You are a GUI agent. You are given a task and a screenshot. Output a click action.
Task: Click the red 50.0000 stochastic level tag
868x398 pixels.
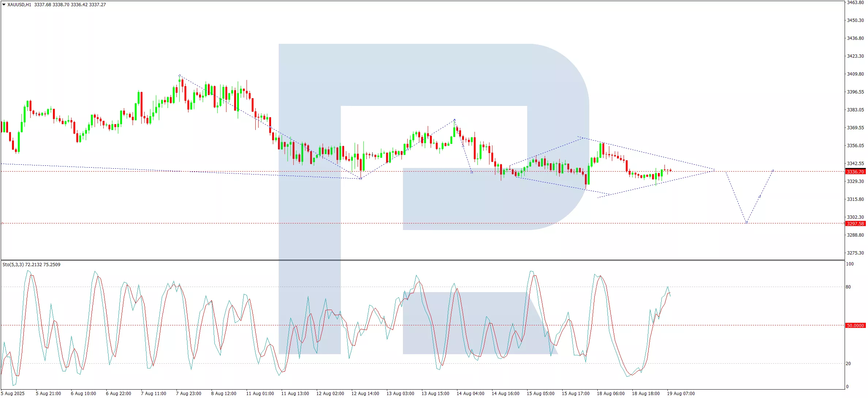855,325
